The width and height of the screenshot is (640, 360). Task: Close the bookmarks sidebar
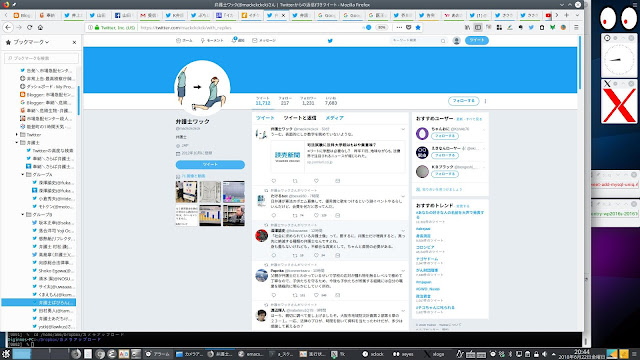[x=74, y=42]
